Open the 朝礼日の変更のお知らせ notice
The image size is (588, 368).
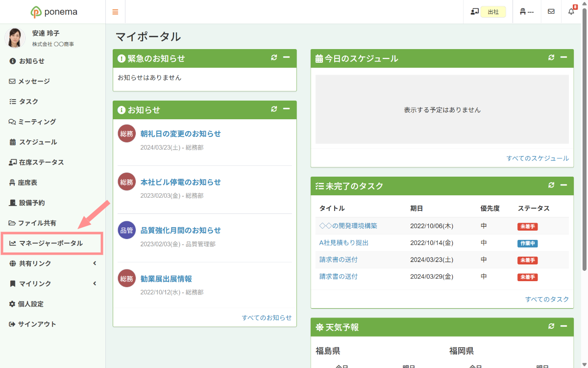click(x=180, y=134)
